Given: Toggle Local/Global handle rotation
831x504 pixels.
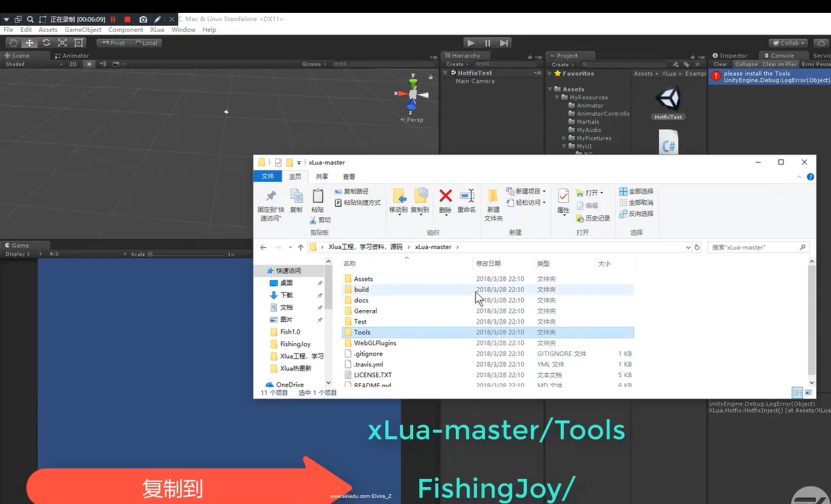Looking at the screenshot, I should tap(146, 43).
